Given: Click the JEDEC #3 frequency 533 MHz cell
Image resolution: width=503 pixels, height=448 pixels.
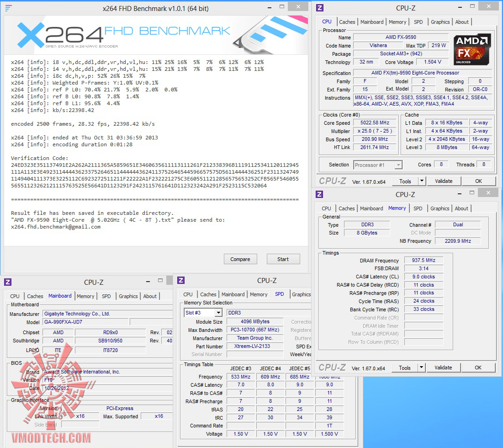Looking at the screenshot, I should pos(241,376).
